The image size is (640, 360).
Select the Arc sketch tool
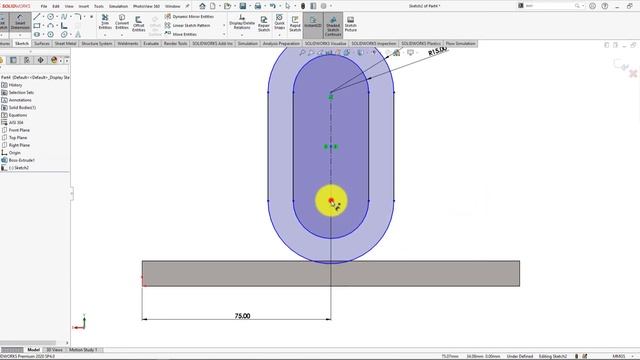tap(51, 26)
